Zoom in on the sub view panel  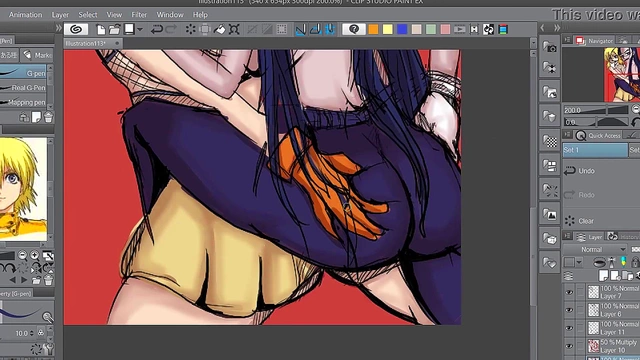click(x=35, y=256)
